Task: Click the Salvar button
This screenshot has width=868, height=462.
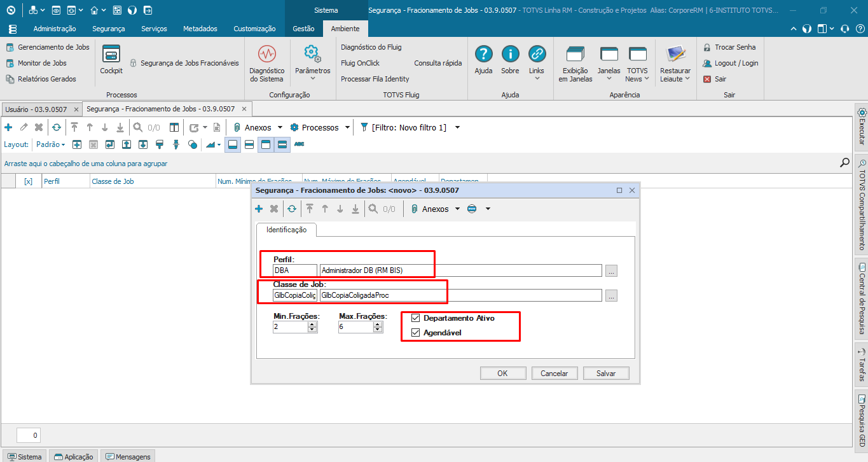Action: tap(605, 373)
